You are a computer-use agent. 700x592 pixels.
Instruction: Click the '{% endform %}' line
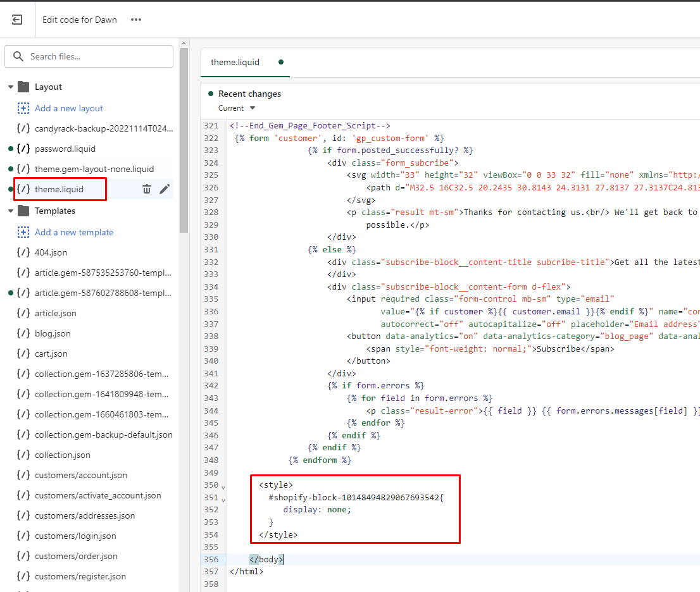click(x=320, y=460)
